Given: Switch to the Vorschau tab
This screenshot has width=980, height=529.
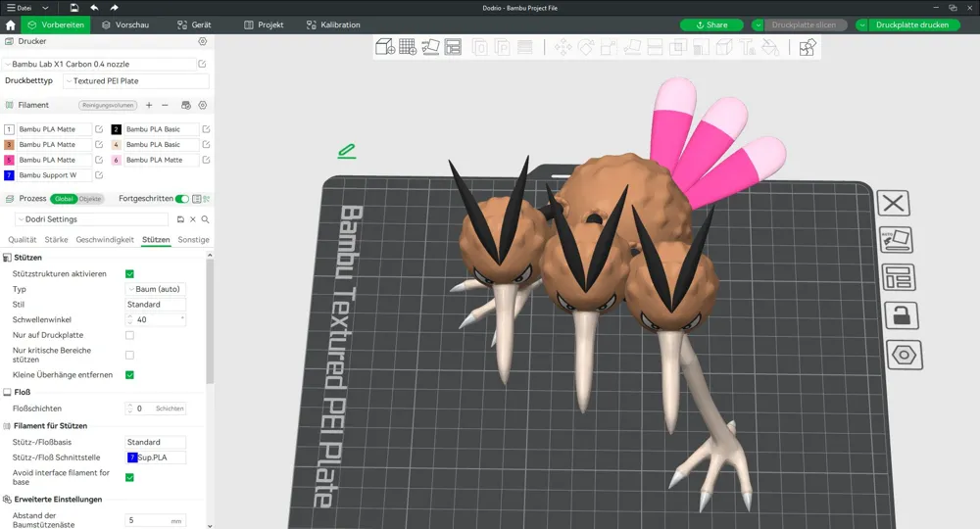Looking at the screenshot, I should [125, 25].
